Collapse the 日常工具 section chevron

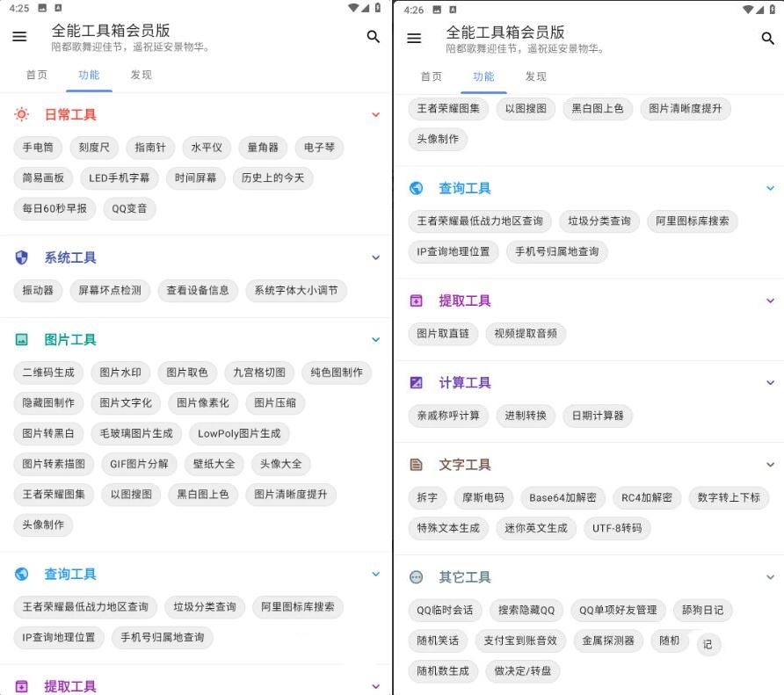tap(375, 114)
